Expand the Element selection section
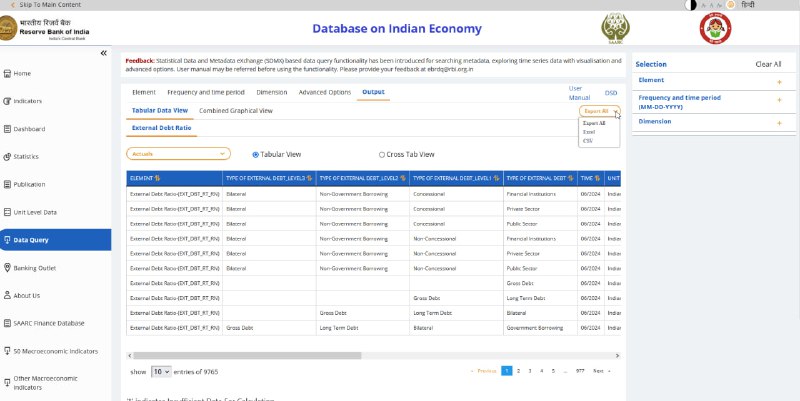 pos(779,82)
